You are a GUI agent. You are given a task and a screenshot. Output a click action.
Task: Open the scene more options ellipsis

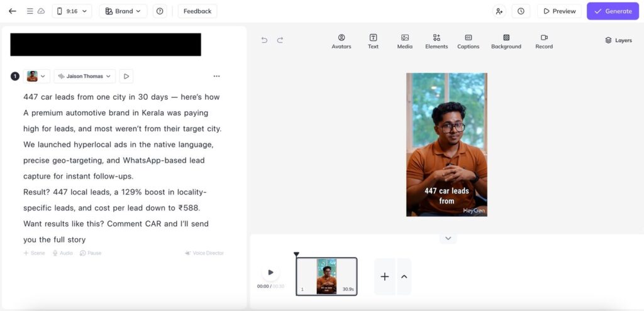click(x=216, y=76)
